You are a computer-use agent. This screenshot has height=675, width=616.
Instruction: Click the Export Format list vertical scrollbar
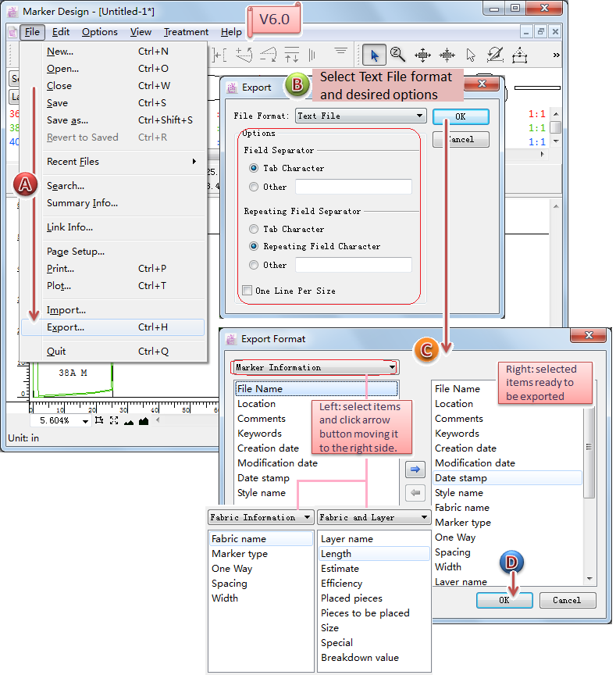589,453
